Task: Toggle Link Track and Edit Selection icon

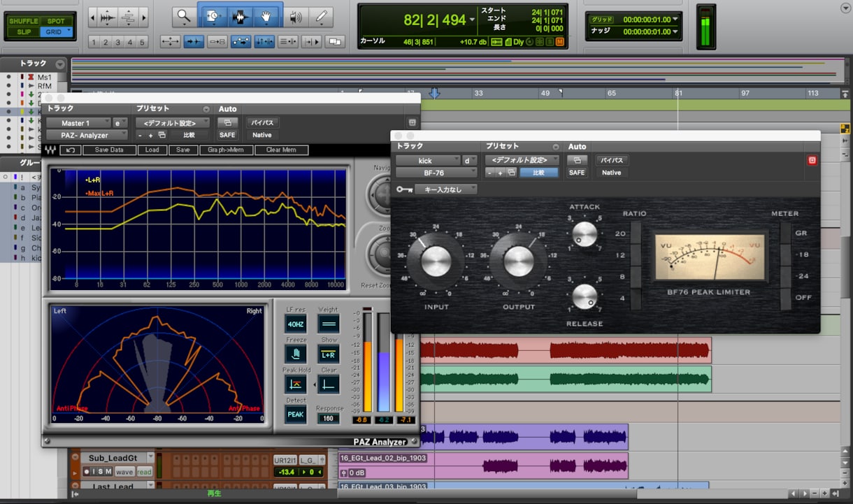Action: pos(287,42)
